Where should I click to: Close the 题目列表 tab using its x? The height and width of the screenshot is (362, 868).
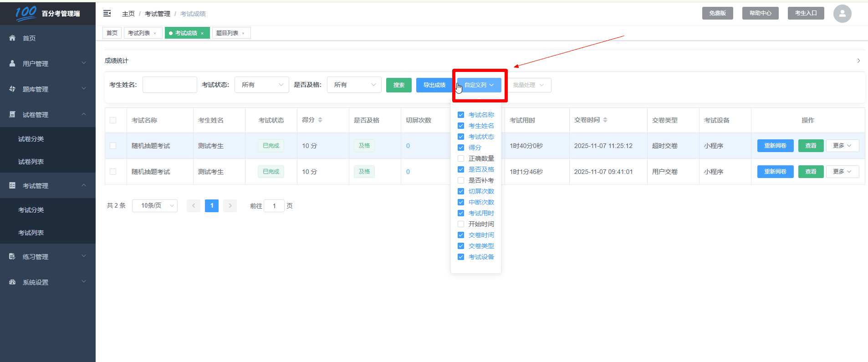click(x=243, y=33)
